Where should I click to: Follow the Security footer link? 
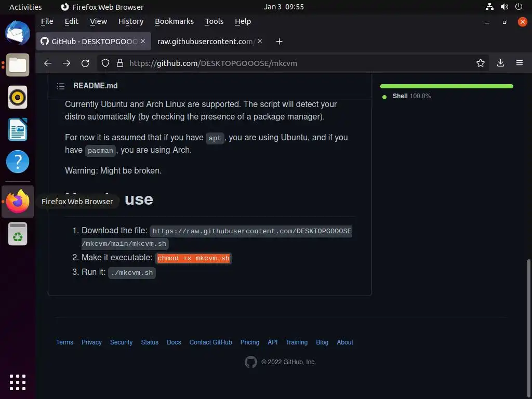click(121, 342)
